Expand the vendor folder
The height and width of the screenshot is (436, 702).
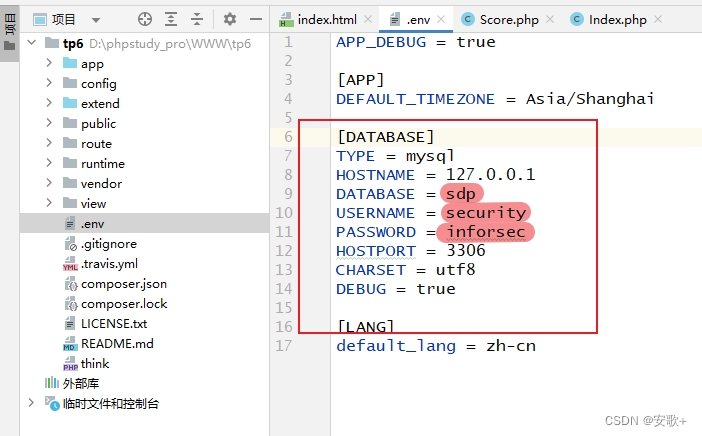tap(49, 184)
